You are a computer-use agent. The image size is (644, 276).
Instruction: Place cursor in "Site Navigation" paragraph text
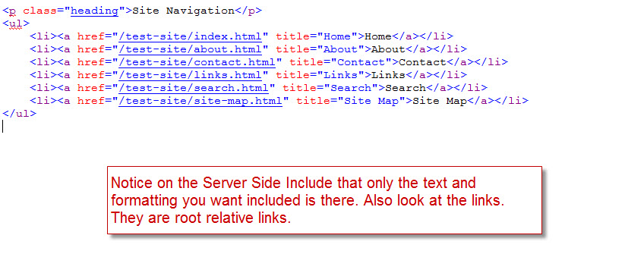point(183,11)
